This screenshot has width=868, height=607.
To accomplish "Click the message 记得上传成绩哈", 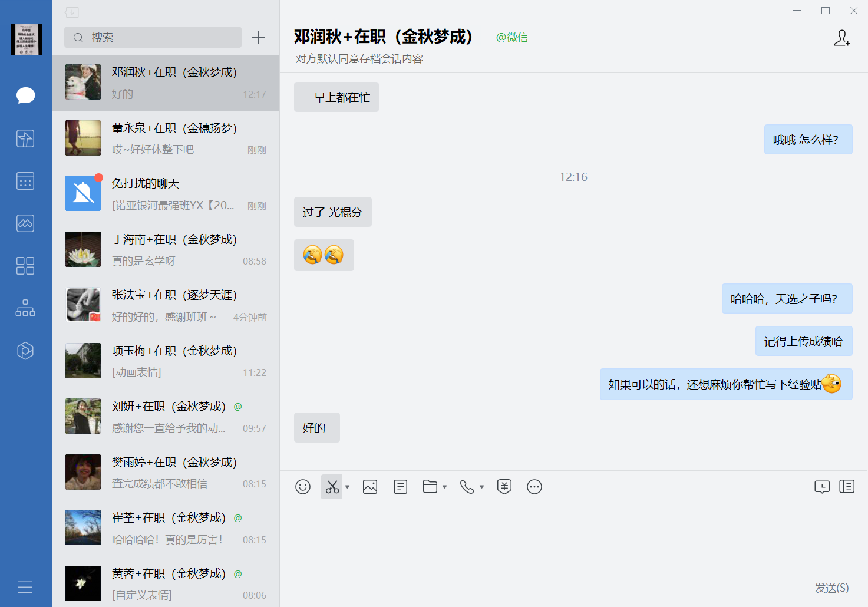I will (x=804, y=341).
